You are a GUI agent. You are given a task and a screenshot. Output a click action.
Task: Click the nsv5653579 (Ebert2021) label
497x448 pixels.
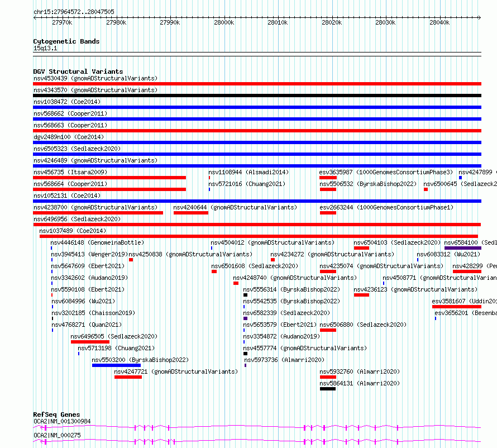(x=280, y=325)
